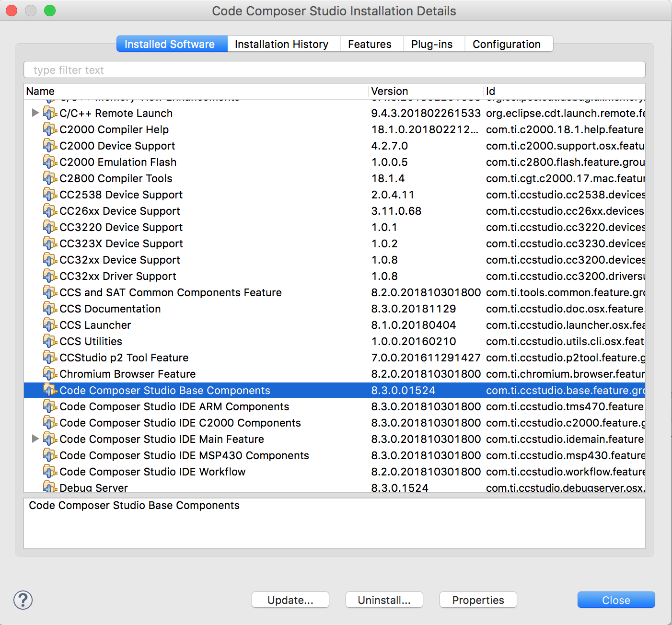Click the CC26xx Device Support feature icon
This screenshot has height=625, width=672.
tap(50, 211)
